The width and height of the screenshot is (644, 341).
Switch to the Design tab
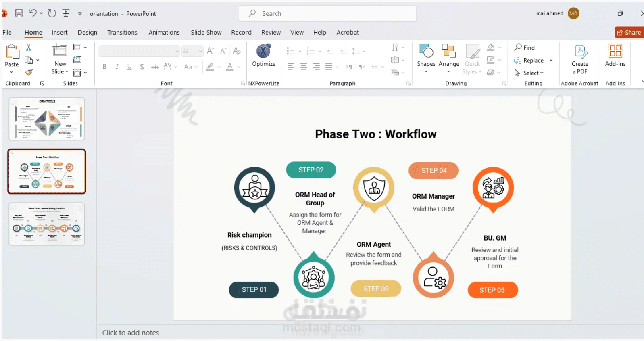88,32
